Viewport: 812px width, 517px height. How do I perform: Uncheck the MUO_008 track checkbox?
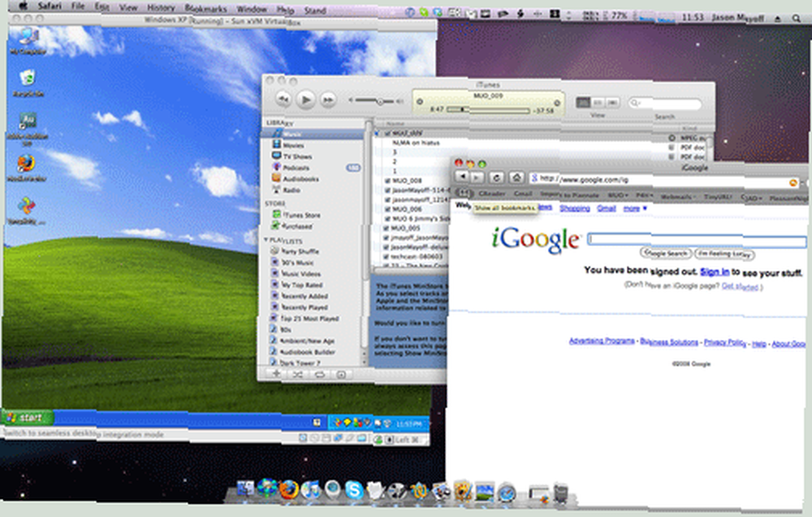point(387,181)
